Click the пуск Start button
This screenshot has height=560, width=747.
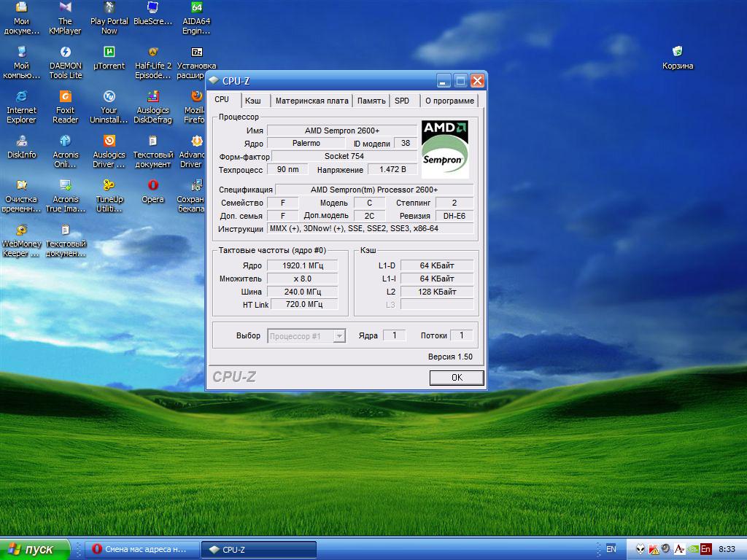pyautogui.click(x=35, y=550)
